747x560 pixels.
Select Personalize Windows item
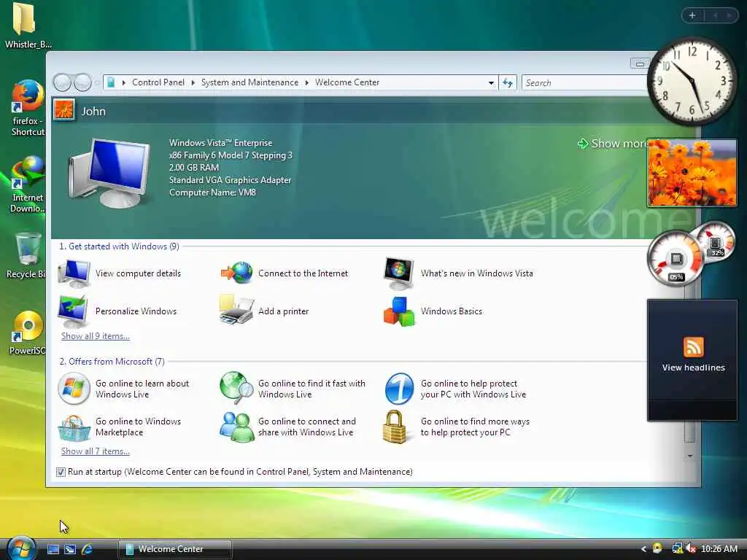117,311
